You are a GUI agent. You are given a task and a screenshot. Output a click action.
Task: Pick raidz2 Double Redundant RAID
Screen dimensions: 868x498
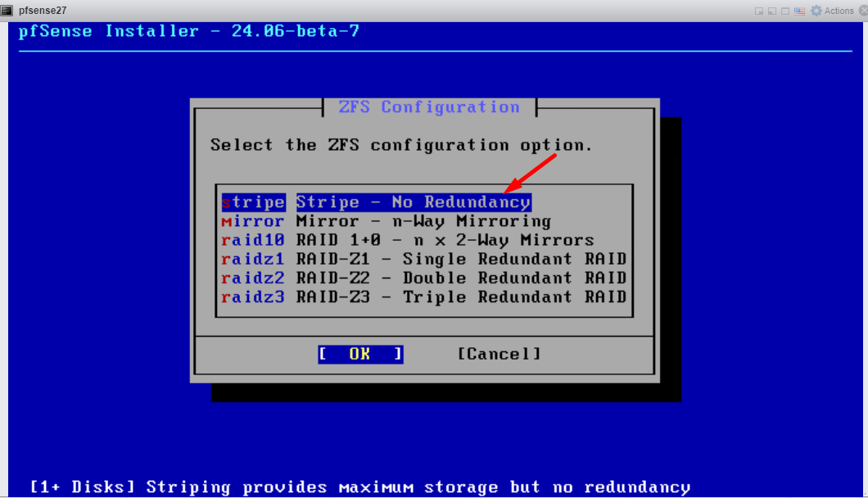coord(423,278)
